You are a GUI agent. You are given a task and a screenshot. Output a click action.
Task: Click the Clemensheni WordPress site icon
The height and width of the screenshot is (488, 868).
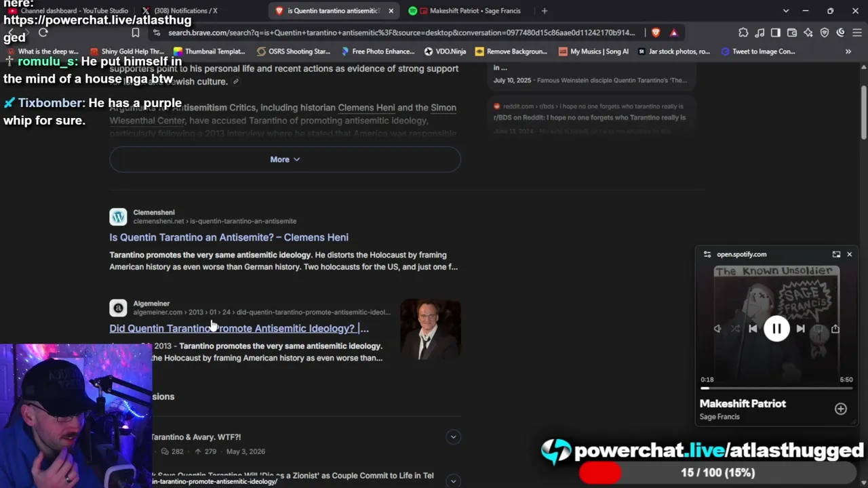(x=118, y=217)
